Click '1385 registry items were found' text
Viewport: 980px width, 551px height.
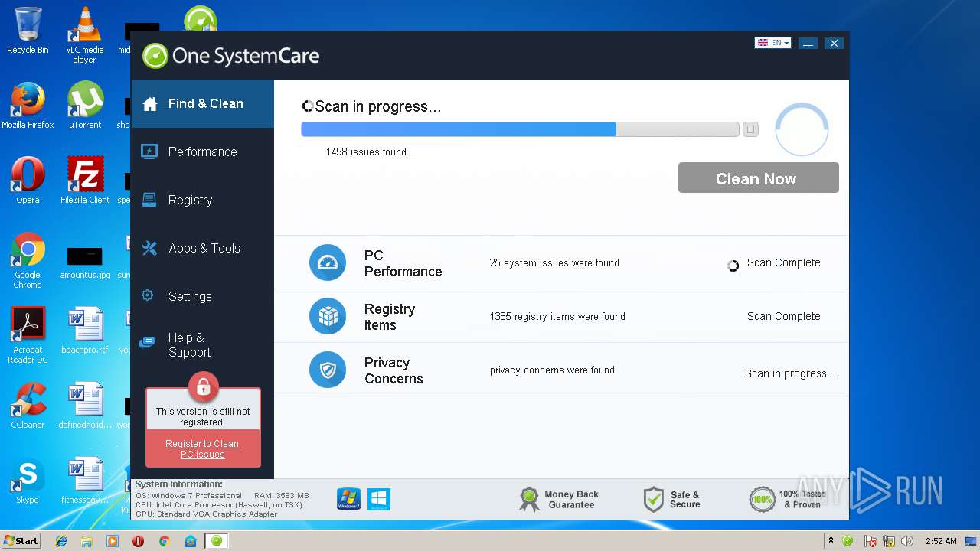[557, 316]
